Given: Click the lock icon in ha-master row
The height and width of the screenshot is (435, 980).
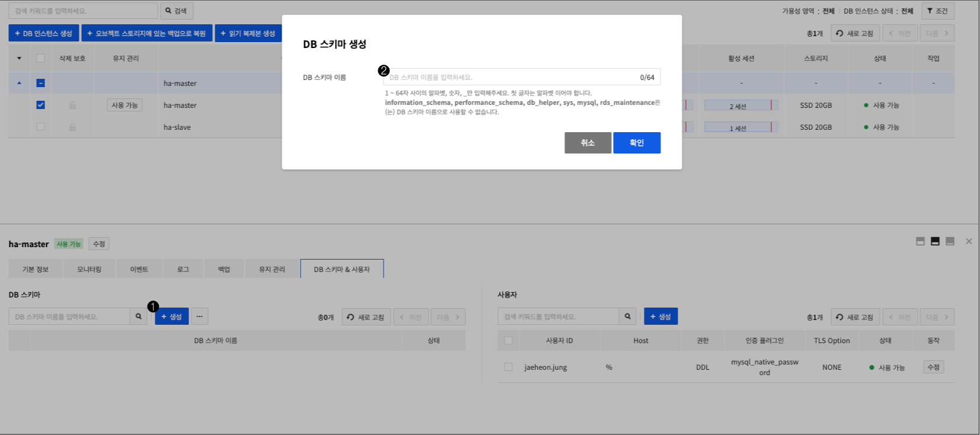Looking at the screenshot, I should (72, 105).
